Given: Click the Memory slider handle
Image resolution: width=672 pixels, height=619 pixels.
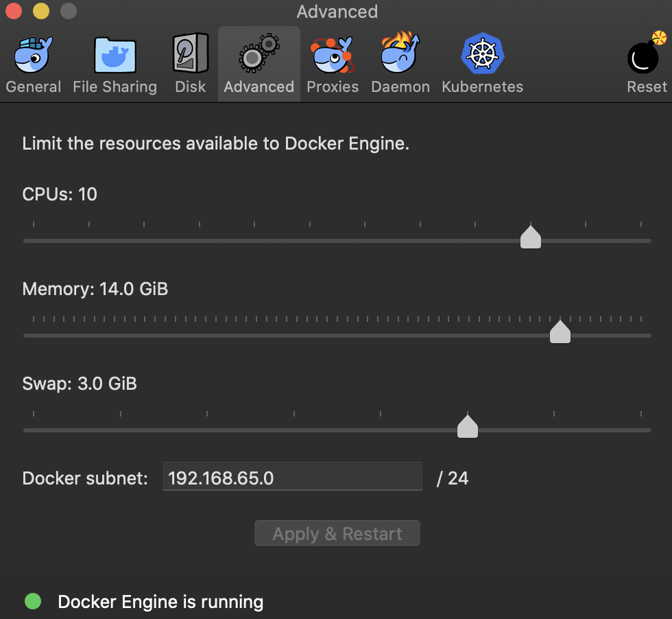Looking at the screenshot, I should [560, 331].
